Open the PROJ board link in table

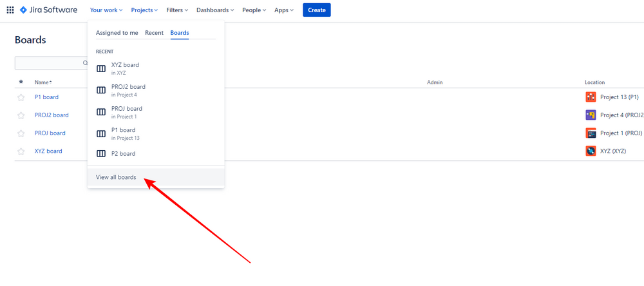[50, 133]
